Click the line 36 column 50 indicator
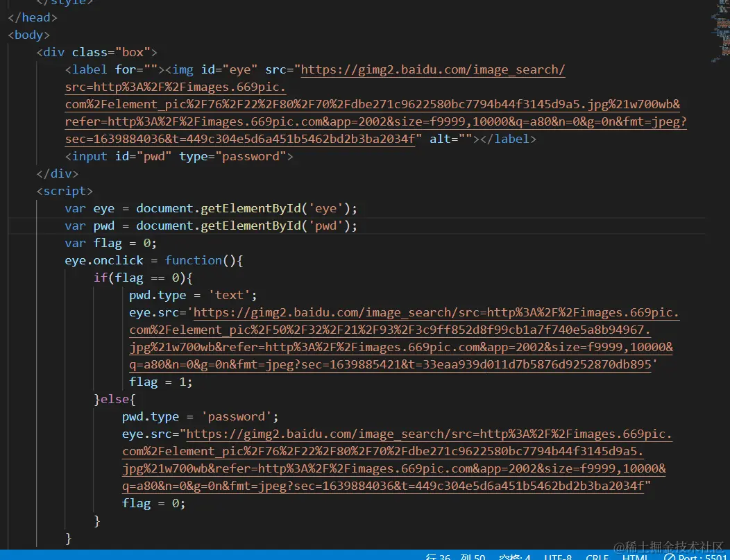 455,557
